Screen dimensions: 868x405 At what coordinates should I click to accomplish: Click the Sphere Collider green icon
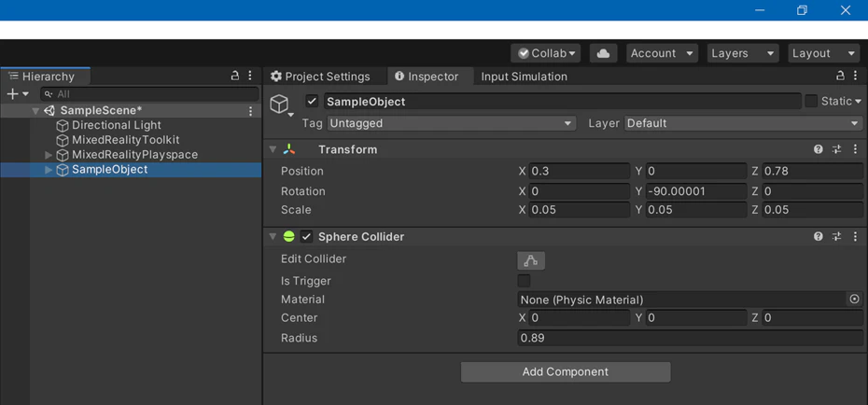click(x=289, y=237)
